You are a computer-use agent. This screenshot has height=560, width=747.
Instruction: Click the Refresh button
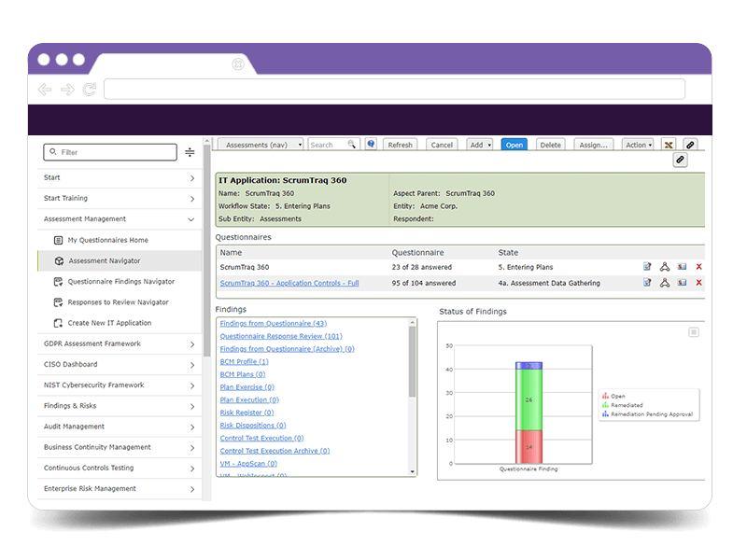click(400, 145)
